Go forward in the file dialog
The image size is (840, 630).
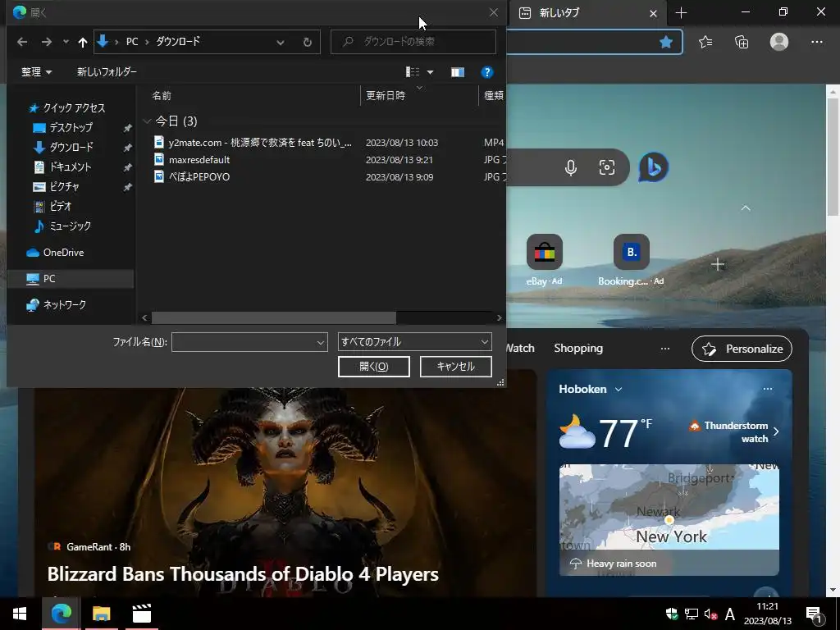(47, 42)
